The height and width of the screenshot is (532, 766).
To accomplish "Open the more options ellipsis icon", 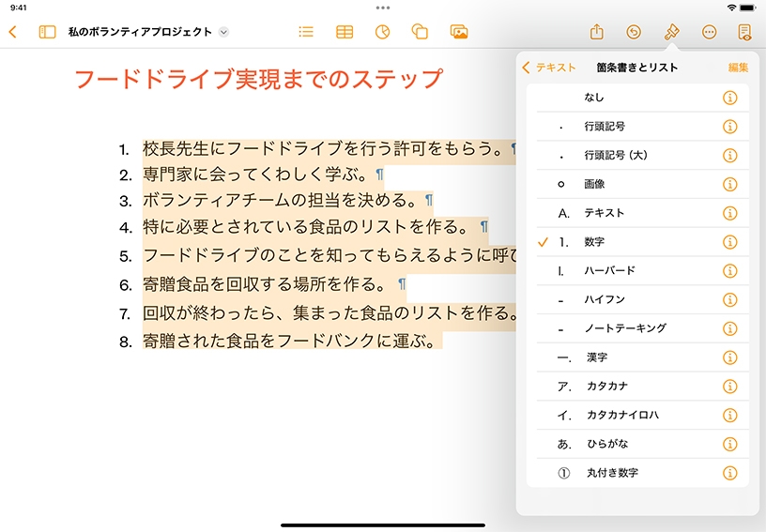I will point(709,32).
